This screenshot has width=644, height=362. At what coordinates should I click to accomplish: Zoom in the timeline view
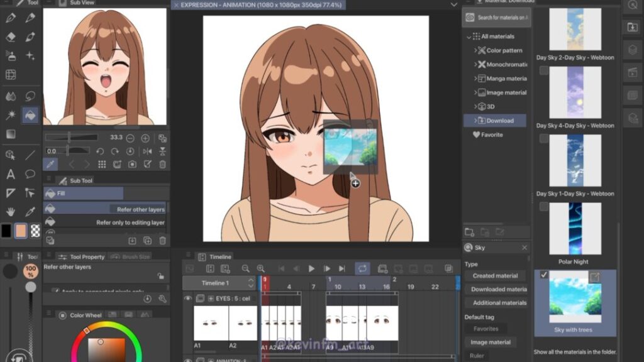click(260, 269)
